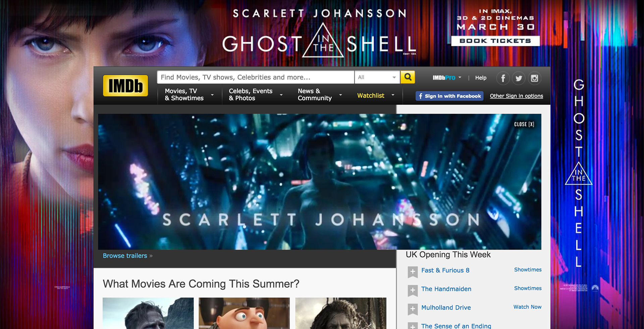Screen dimensions: 644x329
Task: Sign in with Facebook
Action: coord(449,96)
